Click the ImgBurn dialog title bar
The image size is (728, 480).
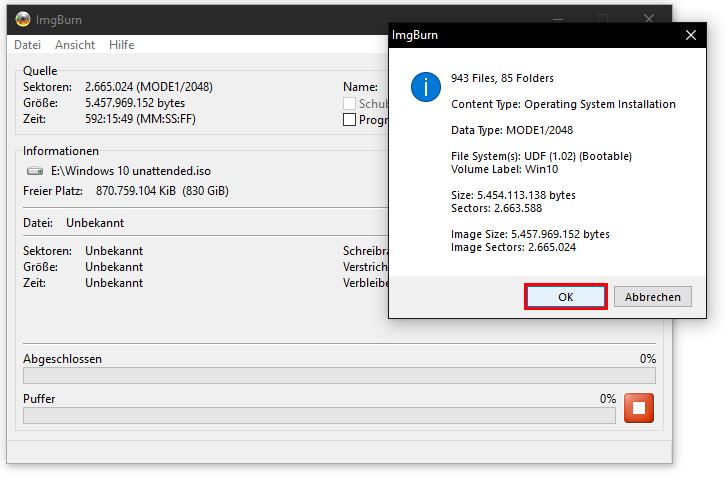(x=534, y=35)
